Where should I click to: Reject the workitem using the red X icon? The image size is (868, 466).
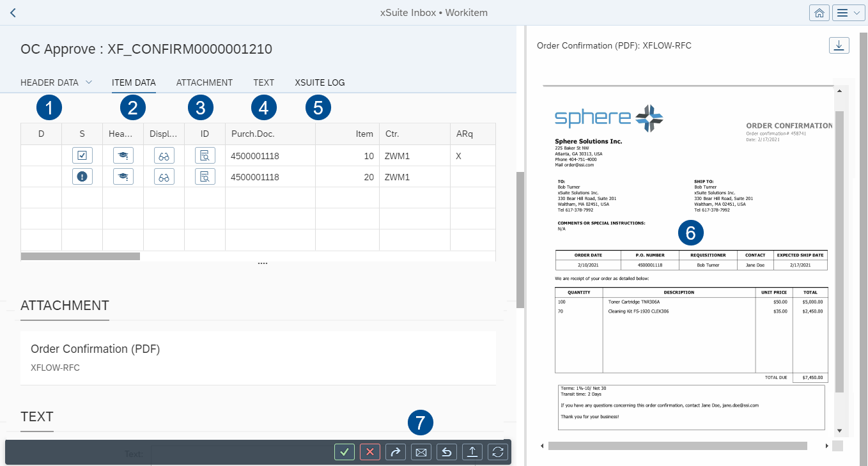[x=370, y=451]
